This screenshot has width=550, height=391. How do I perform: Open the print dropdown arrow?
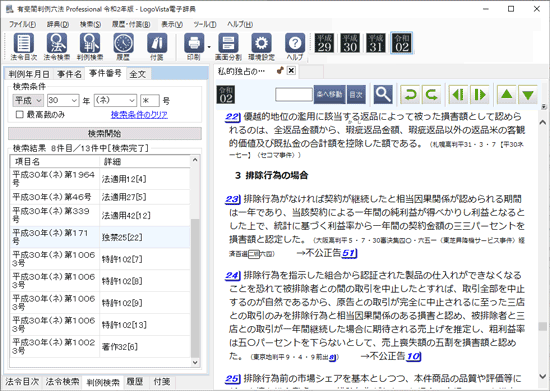click(x=209, y=47)
